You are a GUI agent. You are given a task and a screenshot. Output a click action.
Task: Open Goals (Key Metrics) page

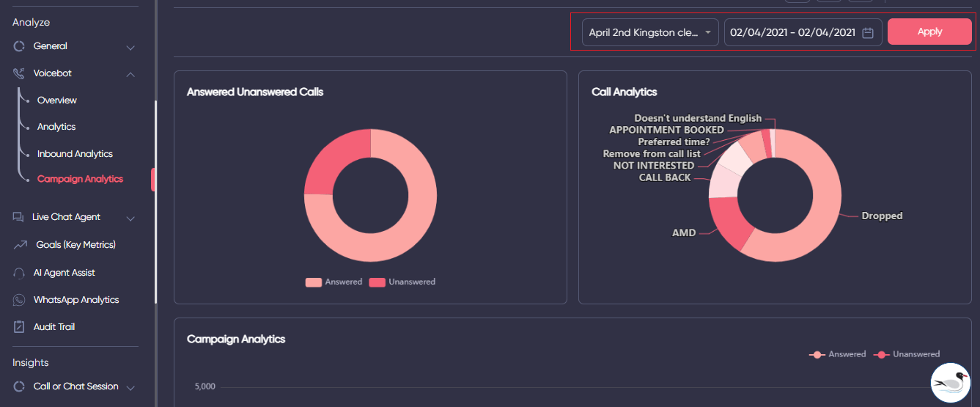[76, 245]
